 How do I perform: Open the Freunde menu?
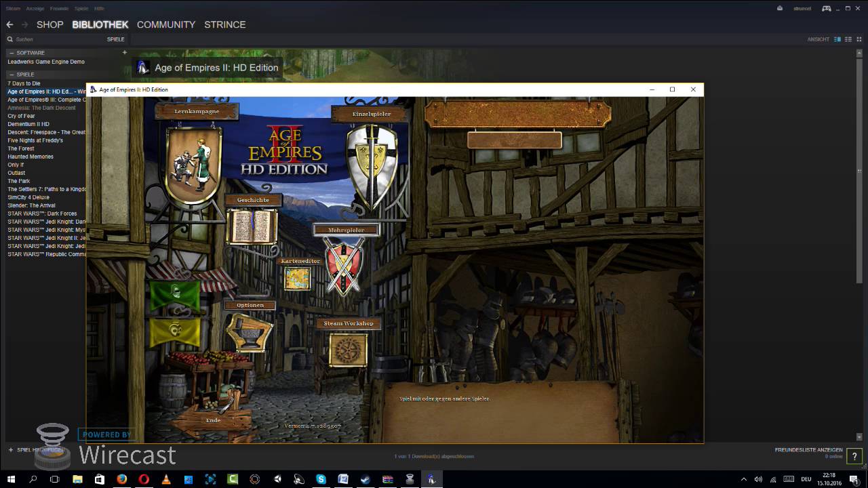point(59,8)
